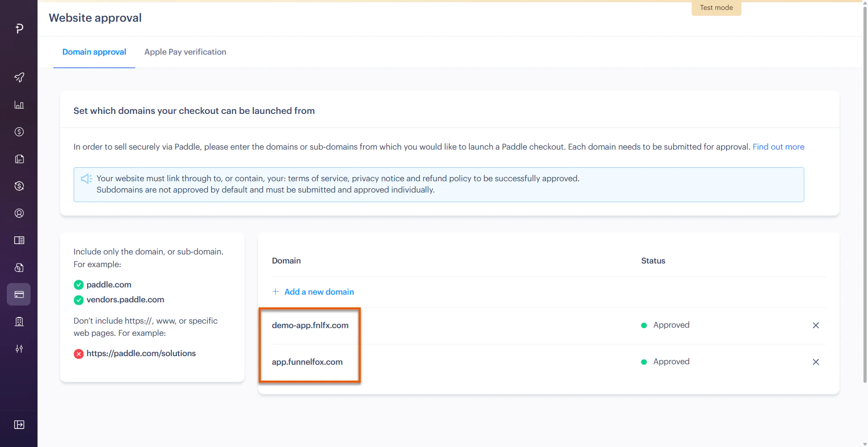This screenshot has height=447, width=868.
Task: Click Add a new domain
Action: [319, 292]
